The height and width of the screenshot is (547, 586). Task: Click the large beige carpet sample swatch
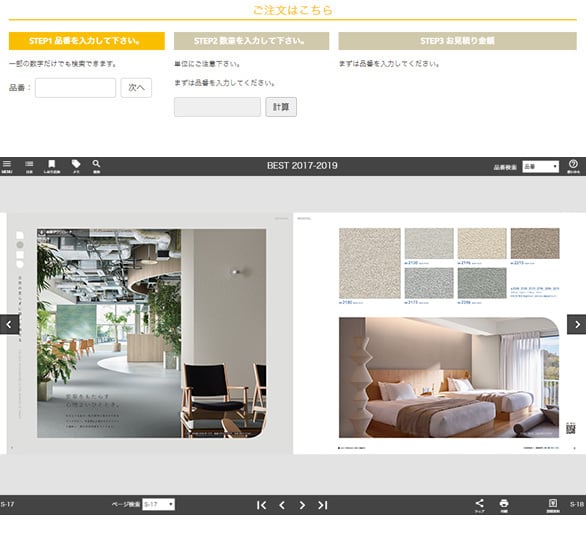pos(370,263)
